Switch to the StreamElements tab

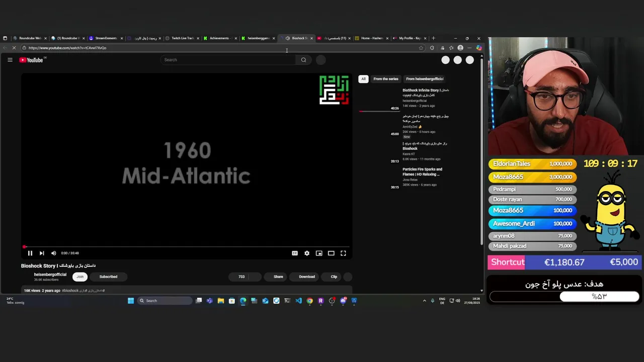(105, 38)
